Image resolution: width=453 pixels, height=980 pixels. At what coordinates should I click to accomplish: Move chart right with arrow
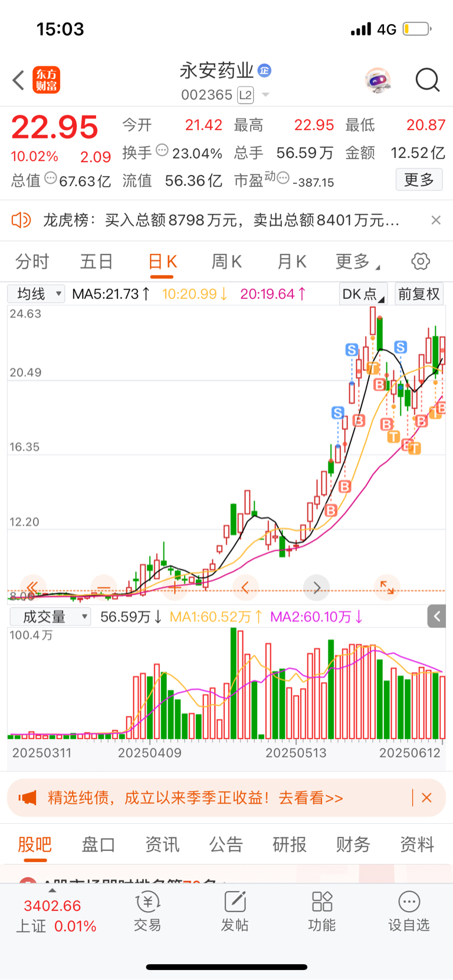[x=317, y=587]
